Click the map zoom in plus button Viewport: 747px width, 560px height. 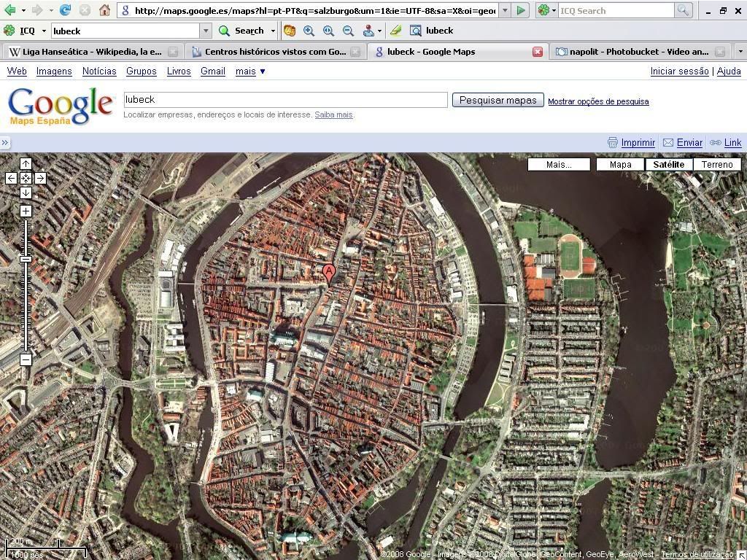[26, 211]
